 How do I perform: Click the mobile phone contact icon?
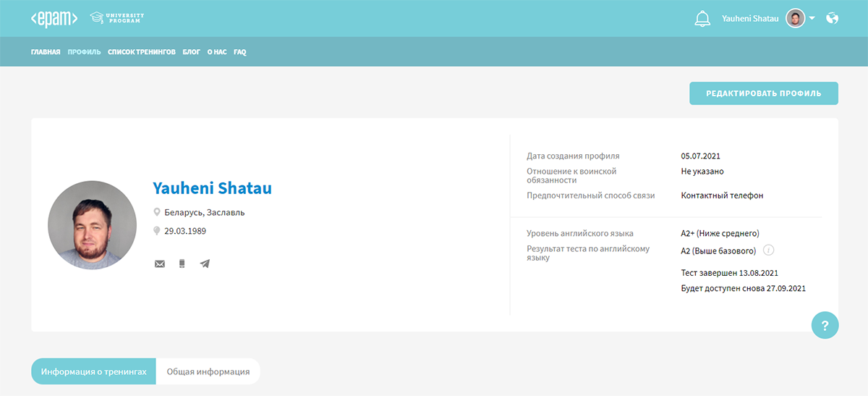tap(182, 264)
